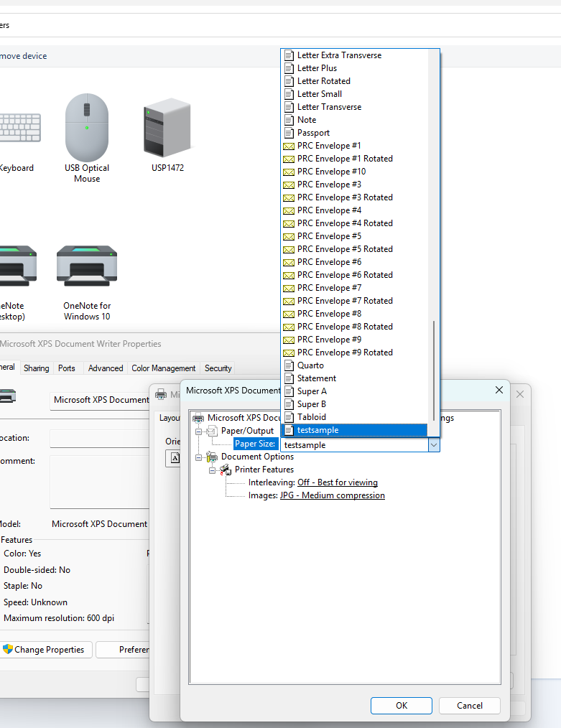
Task: Collapse the Document Options tree node
Action: point(198,457)
